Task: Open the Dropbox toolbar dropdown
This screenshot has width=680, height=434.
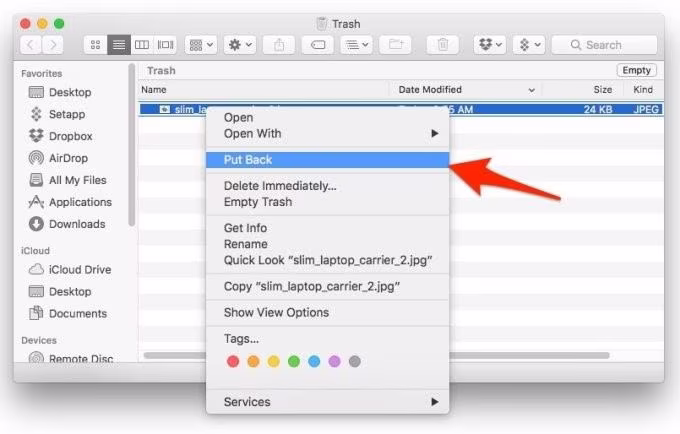Action: tap(490, 45)
